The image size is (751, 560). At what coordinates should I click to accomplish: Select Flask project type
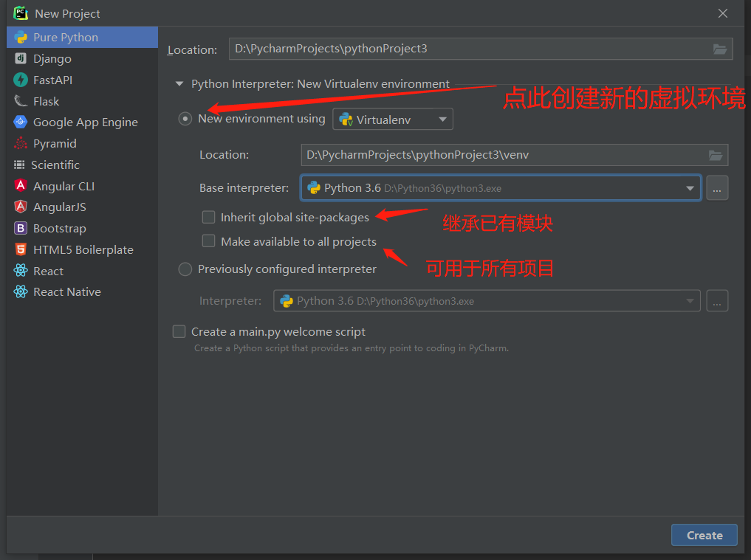click(83, 101)
